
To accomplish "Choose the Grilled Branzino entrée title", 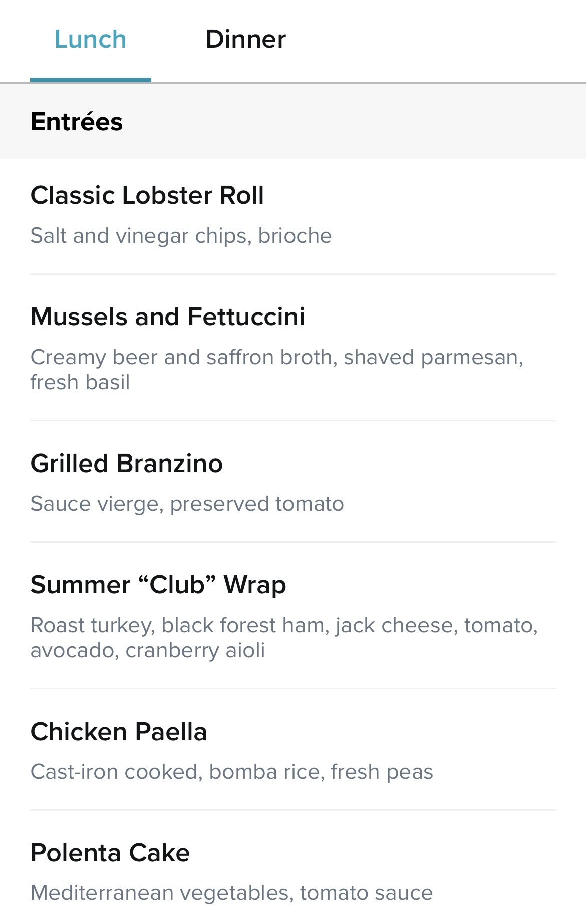I will [x=127, y=464].
